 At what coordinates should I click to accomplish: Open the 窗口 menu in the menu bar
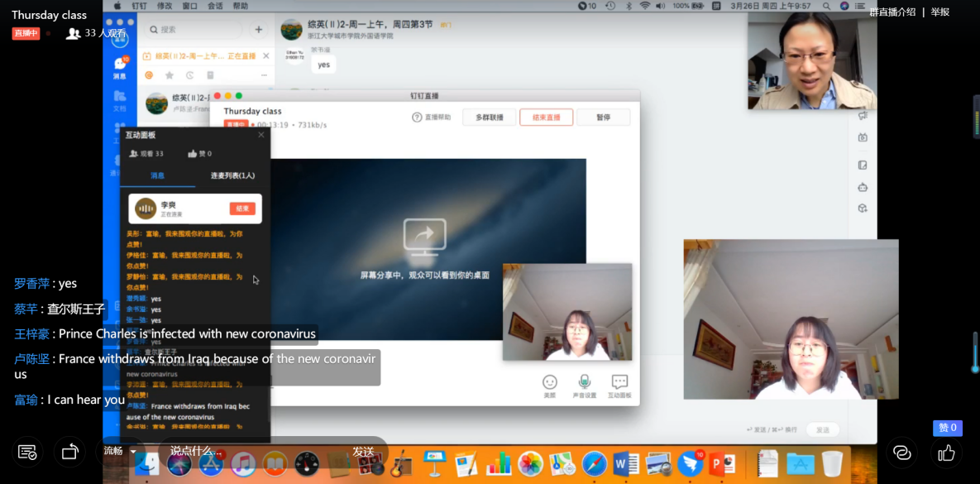coord(190,6)
